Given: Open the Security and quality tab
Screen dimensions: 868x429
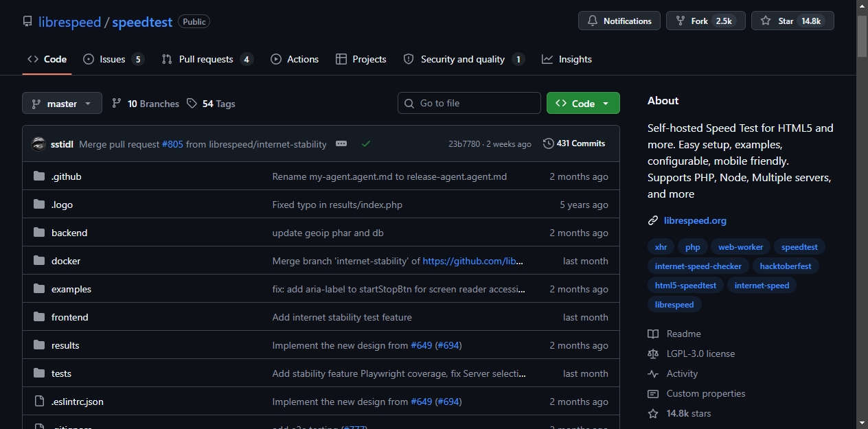Looking at the screenshot, I should click(x=464, y=59).
